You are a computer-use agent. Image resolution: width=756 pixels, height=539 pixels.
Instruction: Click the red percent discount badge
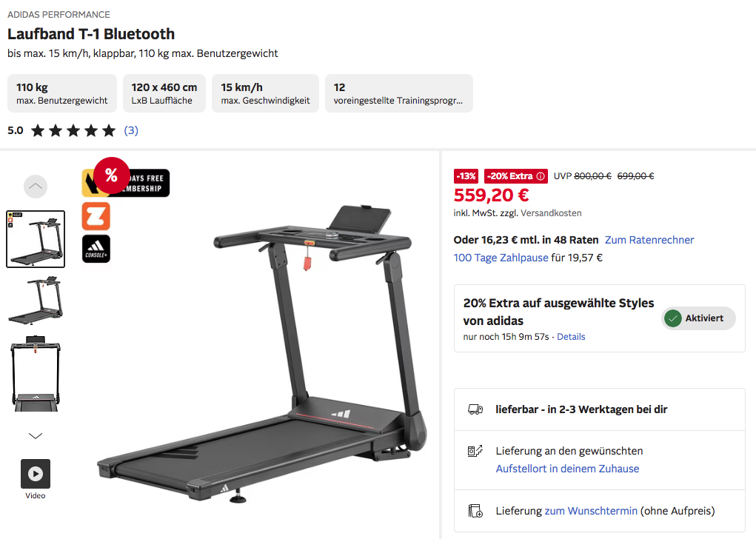(x=111, y=175)
